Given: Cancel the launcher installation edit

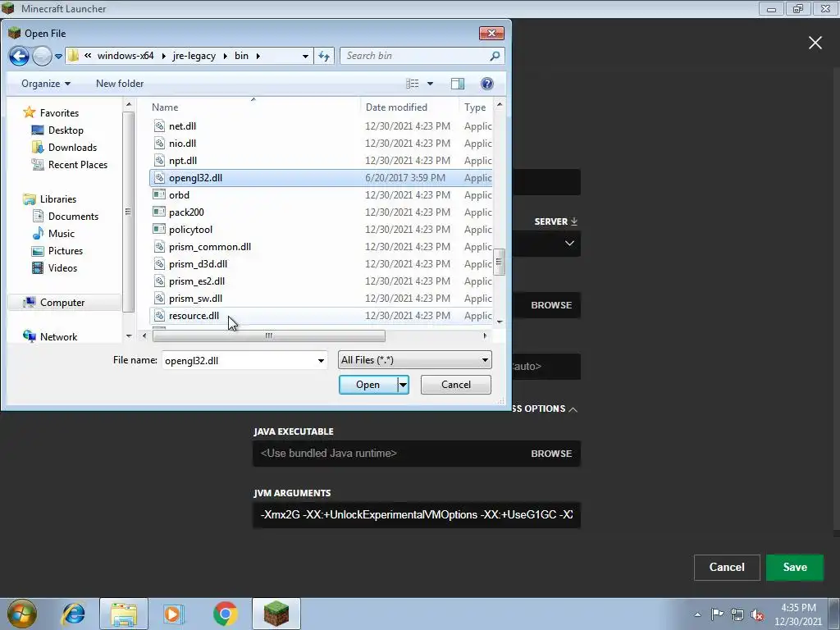Looking at the screenshot, I should 727,568.
